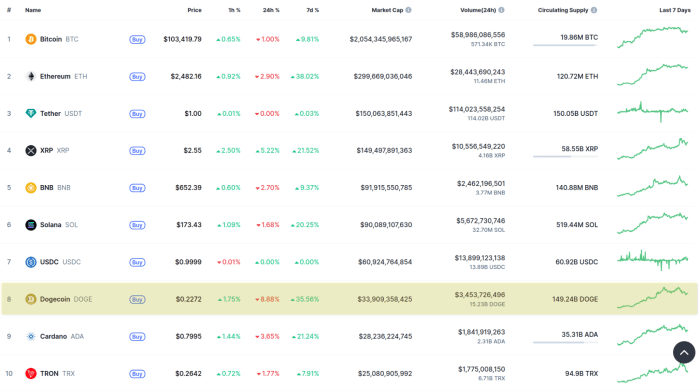Image resolution: width=700 pixels, height=391 pixels.
Task: Click the Cardano coin logo
Action: pos(31,336)
